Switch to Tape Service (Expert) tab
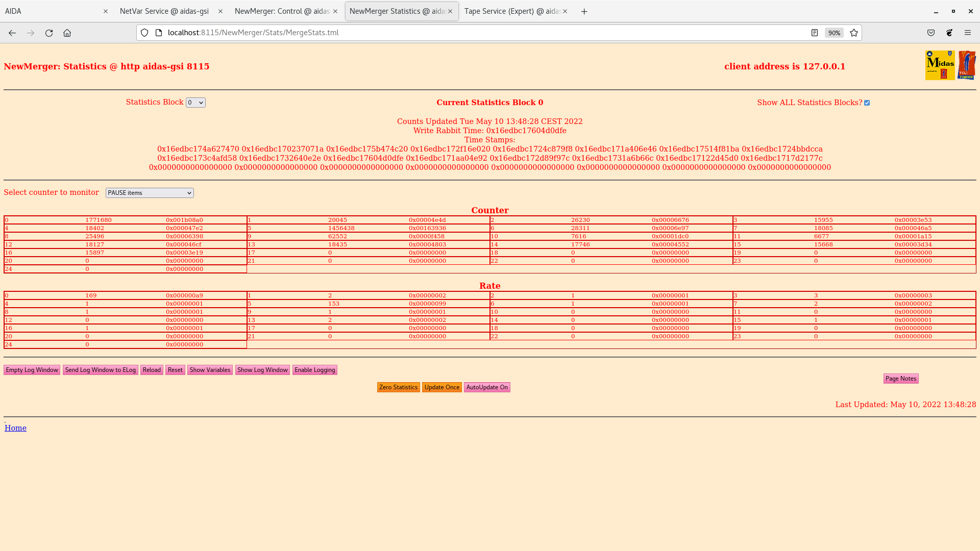The width and height of the screenshot is (980, 551). [x=512, y=11]
